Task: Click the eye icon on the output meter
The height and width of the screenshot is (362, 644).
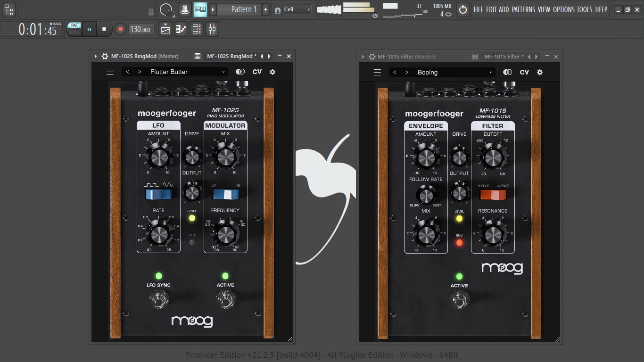Action: pos(375,16)
